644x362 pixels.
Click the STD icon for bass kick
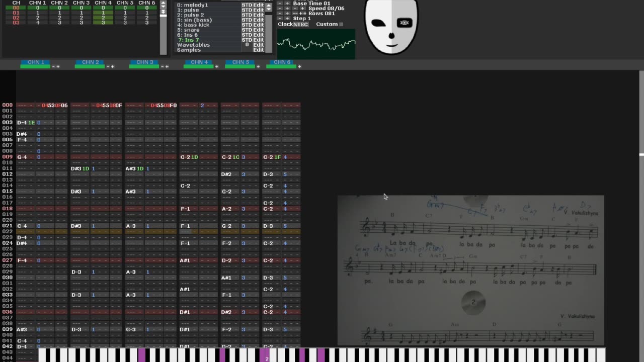click(247, 25)
